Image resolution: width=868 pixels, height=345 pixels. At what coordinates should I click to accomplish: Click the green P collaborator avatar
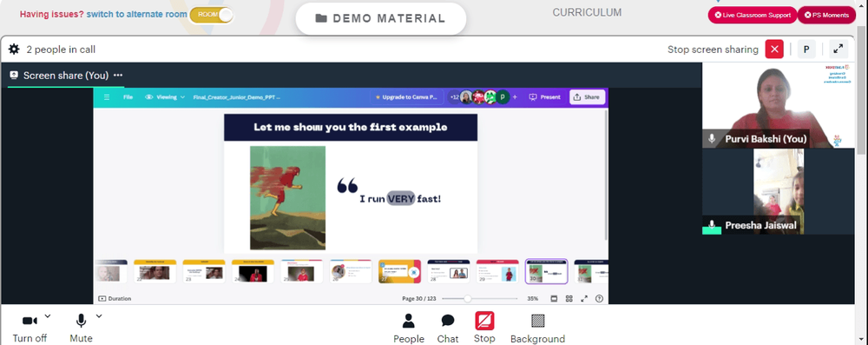[502, 97]
